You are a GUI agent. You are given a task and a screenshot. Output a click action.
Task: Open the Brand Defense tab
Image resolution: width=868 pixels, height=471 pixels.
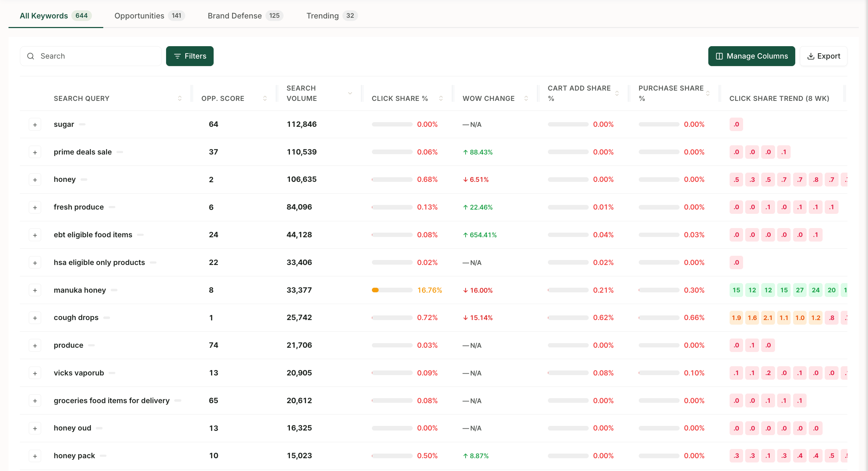click(x=245, y=16)
